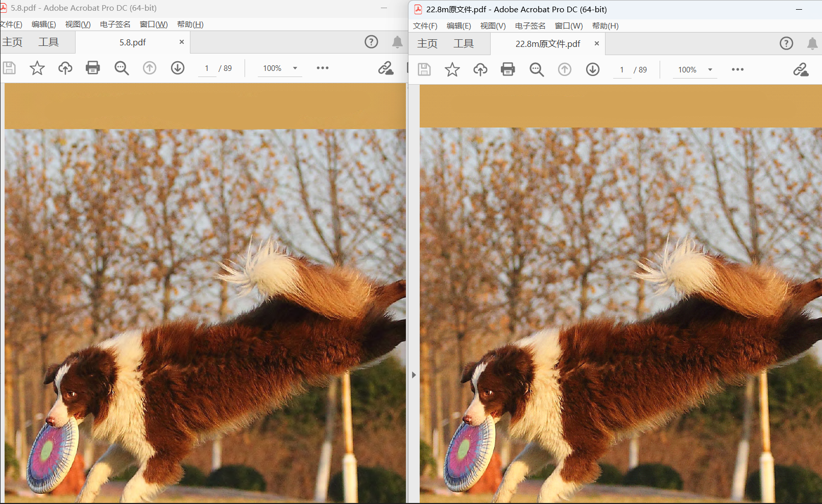This screenshot has width=822, height=504.
Task: Click the dog photo page in 22.8m原文件.pdf
Action: (621, 294)
